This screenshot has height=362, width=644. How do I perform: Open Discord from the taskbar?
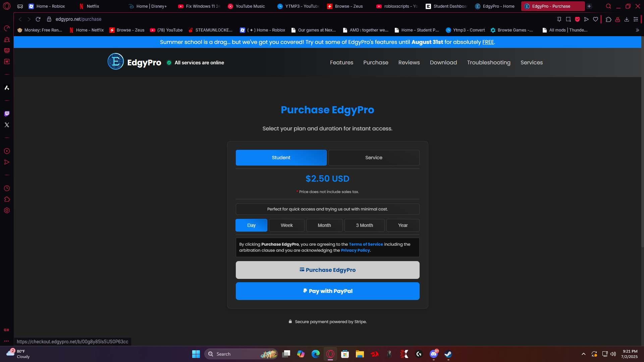click(433, 354)
